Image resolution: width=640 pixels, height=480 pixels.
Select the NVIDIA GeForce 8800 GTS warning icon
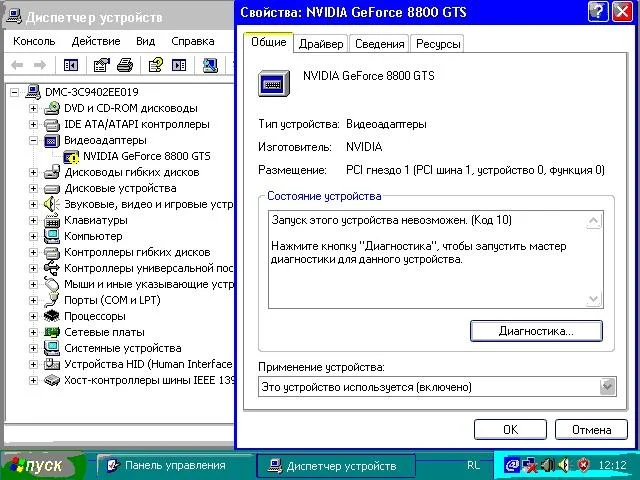(71, 156)
